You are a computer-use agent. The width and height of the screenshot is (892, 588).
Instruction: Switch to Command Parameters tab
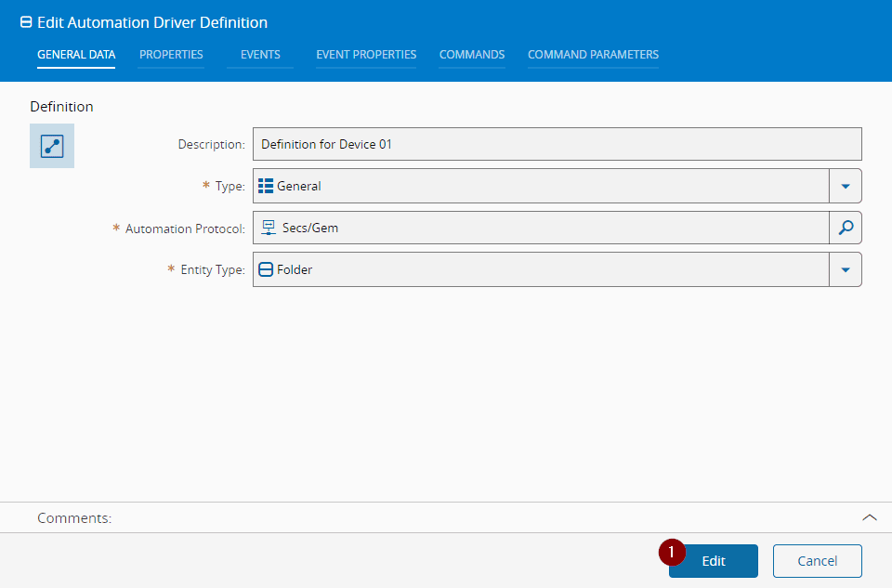(x=593, y=55)
